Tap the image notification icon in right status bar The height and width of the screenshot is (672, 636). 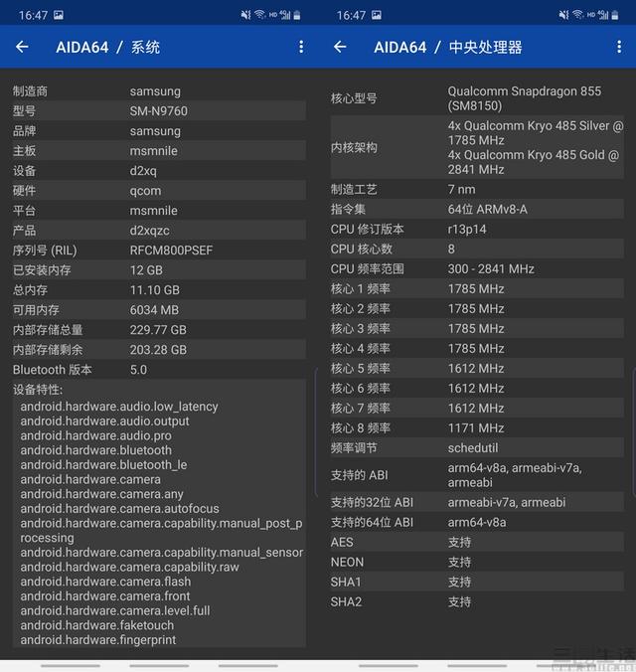377,16
